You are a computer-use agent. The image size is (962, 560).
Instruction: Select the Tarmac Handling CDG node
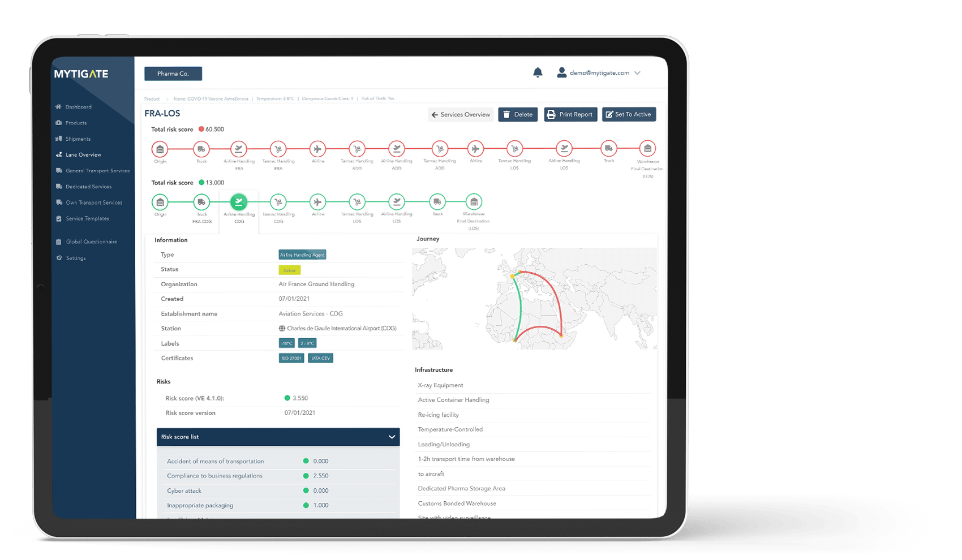point(278,202)
